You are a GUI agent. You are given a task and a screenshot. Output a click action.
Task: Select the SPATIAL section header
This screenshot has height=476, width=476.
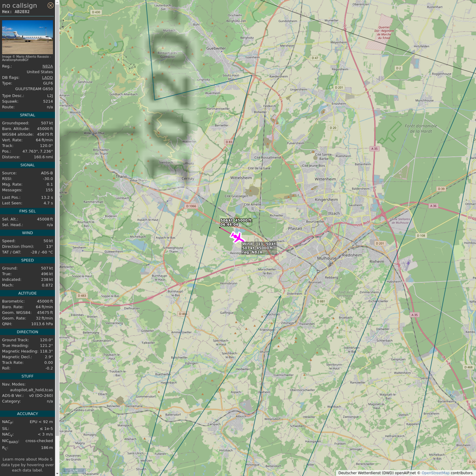point(27,115)
